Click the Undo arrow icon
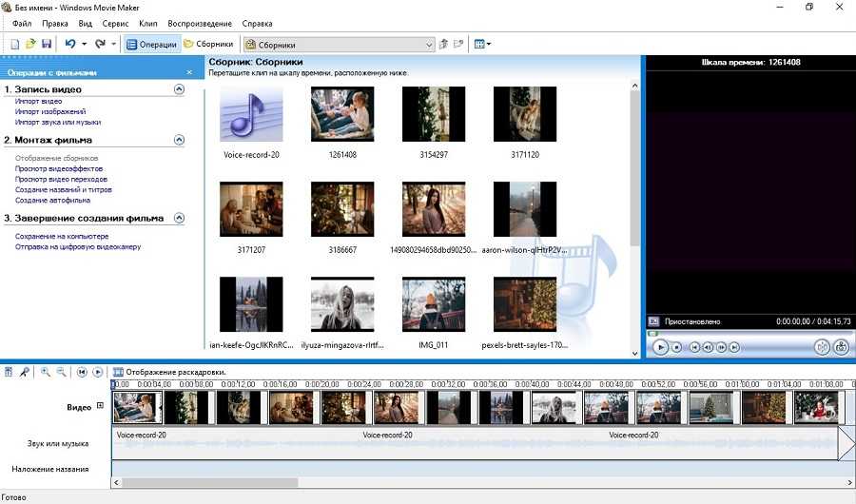The image size is (856, 504). [x=70, y=44]
